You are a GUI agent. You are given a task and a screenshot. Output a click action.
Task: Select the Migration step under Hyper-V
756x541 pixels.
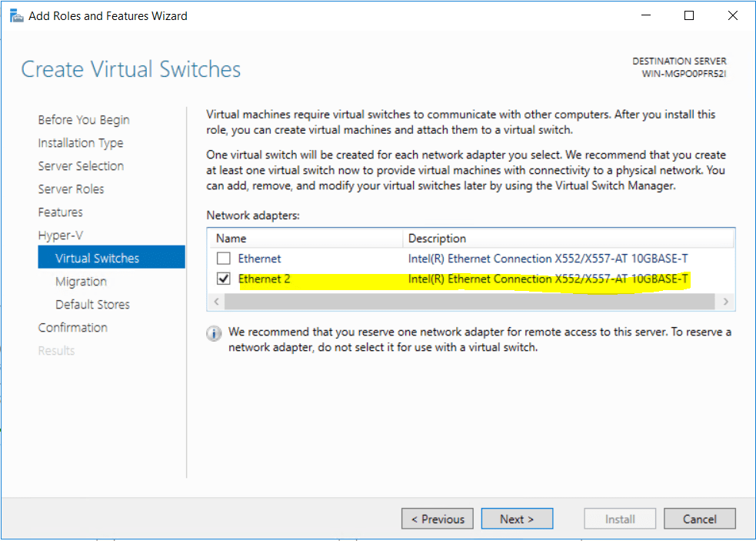pyautogui.click(x=81, y=281)
